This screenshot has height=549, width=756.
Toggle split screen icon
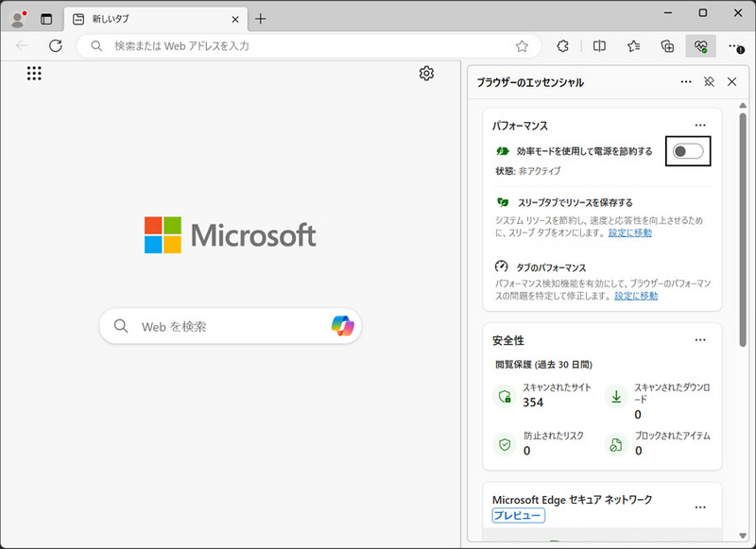599,46
